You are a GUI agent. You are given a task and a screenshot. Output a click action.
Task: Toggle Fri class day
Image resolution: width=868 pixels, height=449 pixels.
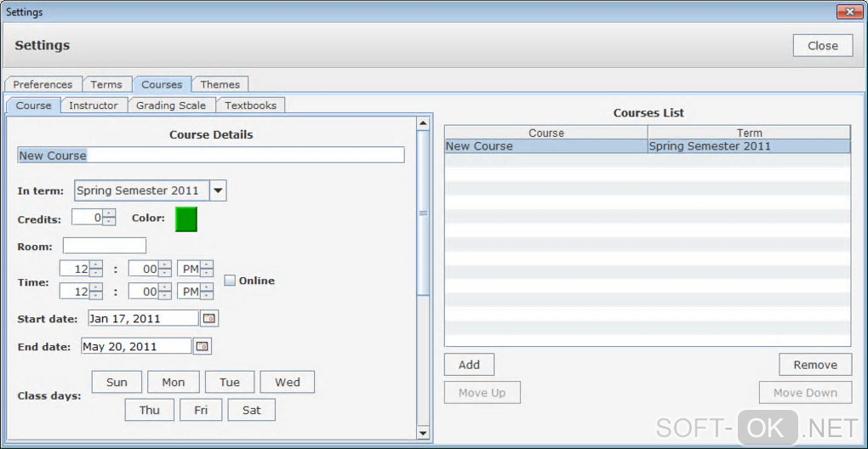[x=201, y=410]
